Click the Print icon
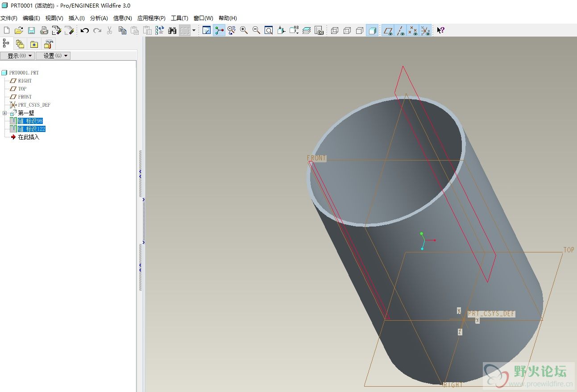 click(44, 30)
